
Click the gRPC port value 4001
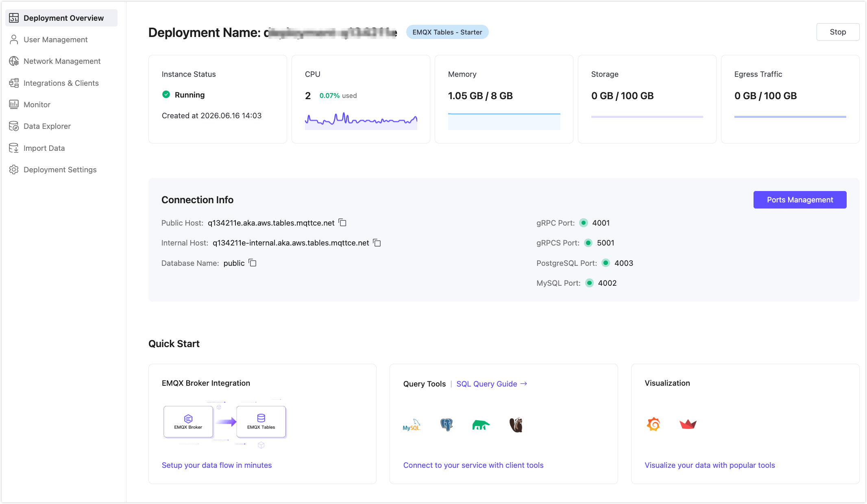pyautogui.click(x=601, y=223)
